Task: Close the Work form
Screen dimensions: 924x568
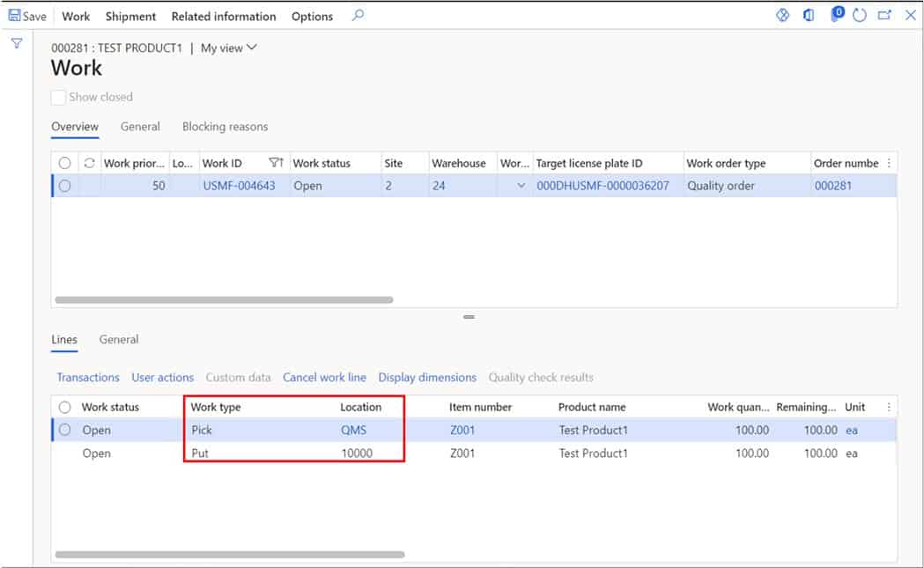Action: click(x=911, y=15)
